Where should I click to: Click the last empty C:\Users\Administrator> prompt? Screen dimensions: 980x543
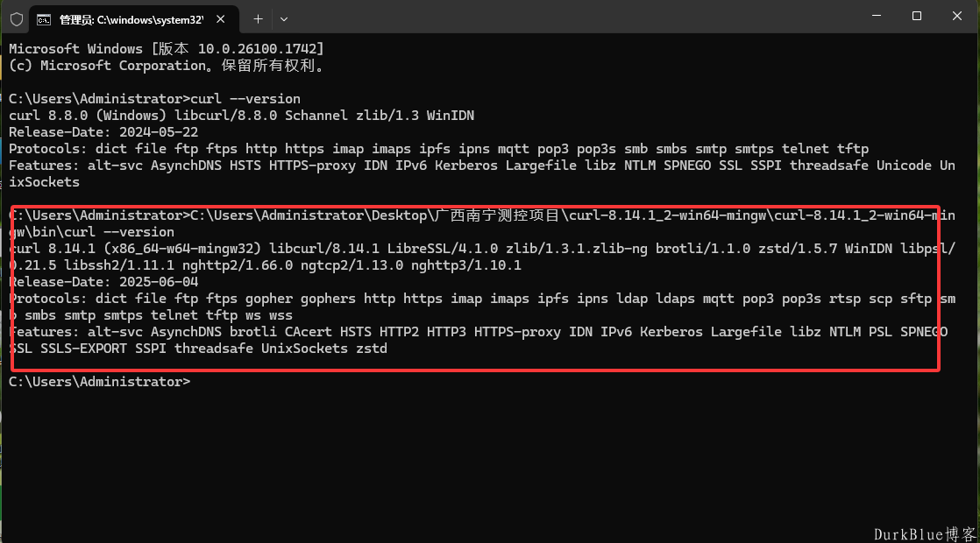coord(99,381)
